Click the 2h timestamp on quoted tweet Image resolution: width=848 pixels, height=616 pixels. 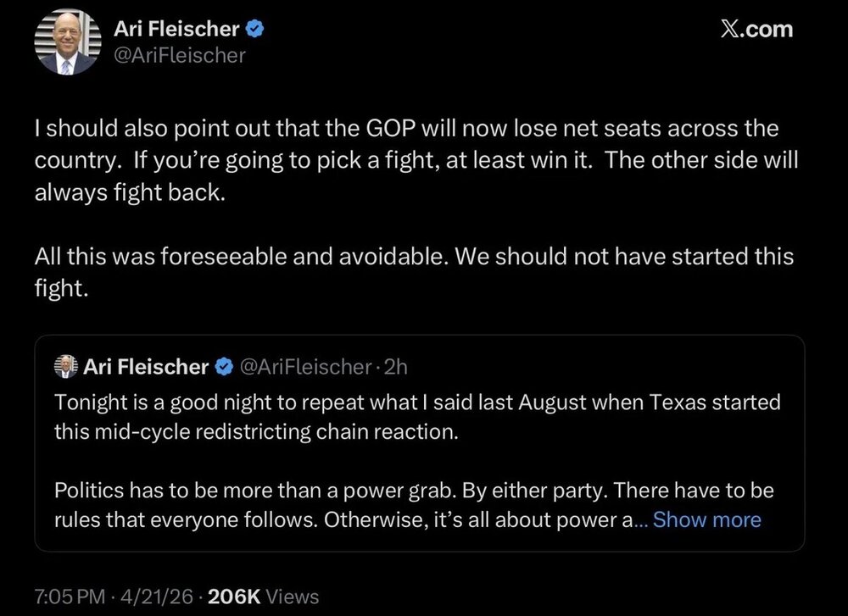tap(396, 367)
